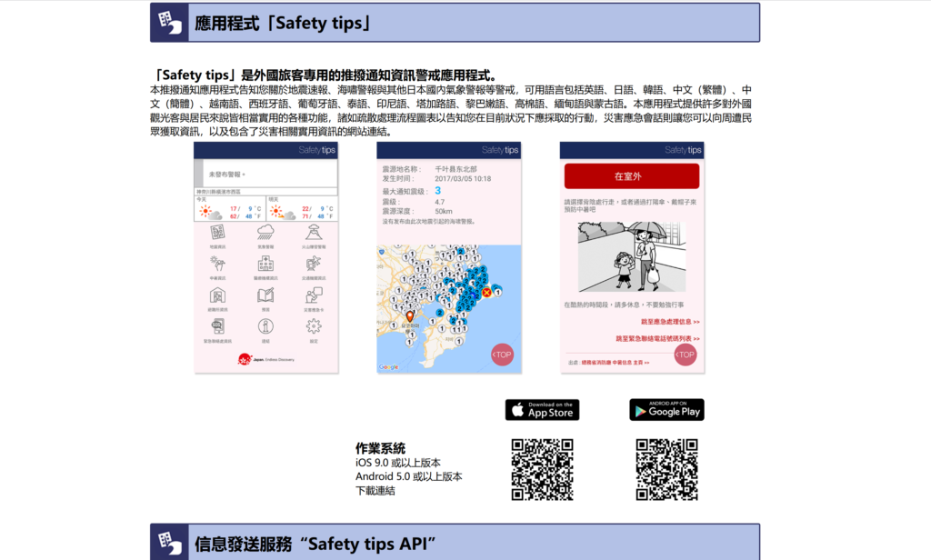The height and width of the screenshot is (560, 931).
Task: Tap the transportation info train icon
Action: click(x=314, y=265)
